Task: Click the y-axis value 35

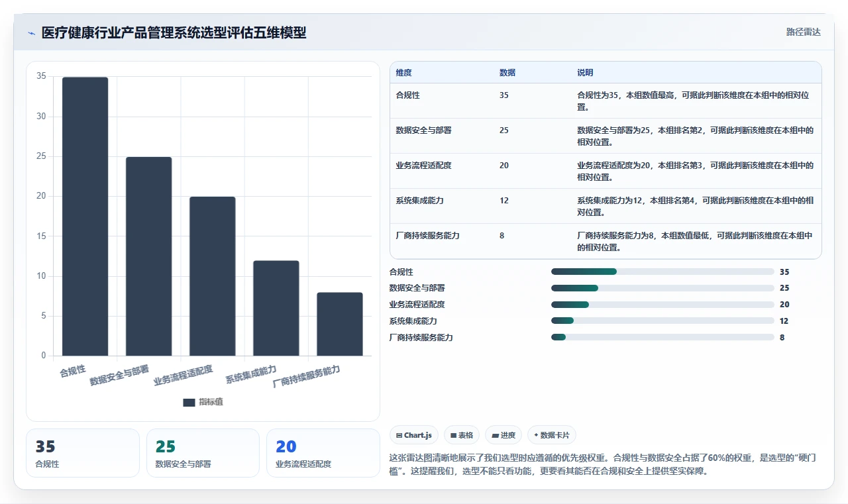Action: point(41,76)
